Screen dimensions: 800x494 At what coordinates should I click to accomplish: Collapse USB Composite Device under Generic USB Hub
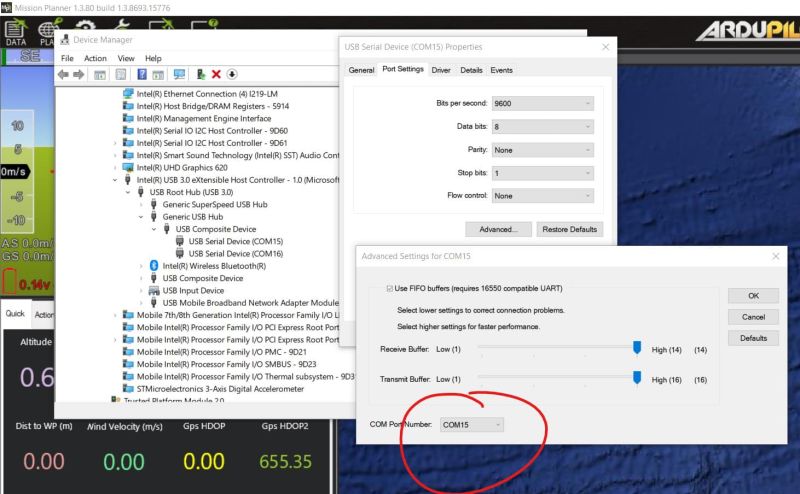(x=154, y=229)
